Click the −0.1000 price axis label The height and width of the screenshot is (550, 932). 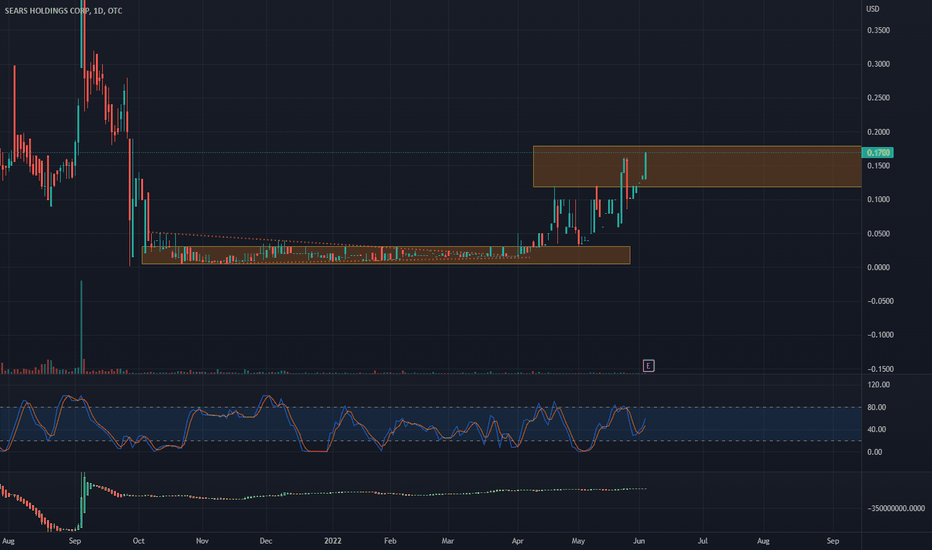[x=881, y=335]
